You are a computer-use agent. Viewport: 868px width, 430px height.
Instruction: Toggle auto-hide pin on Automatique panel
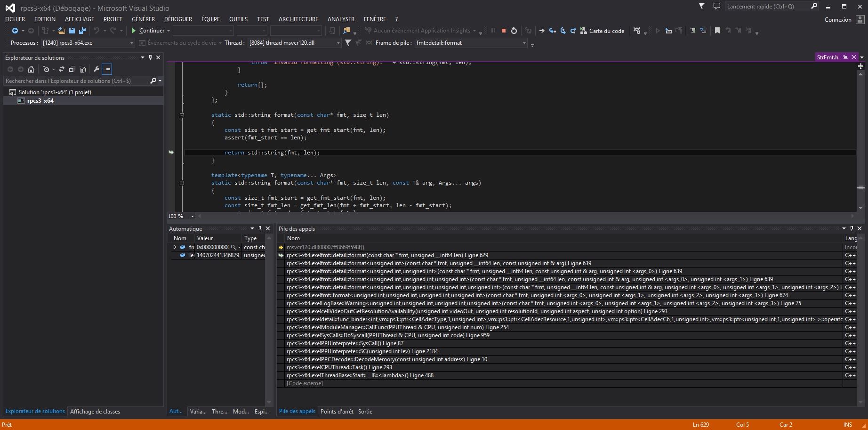coord(260,228)
